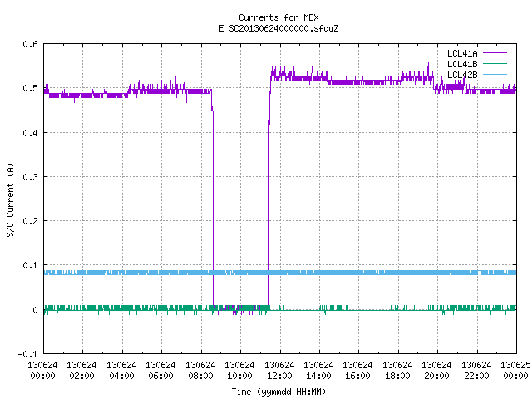Click the y-axis tick value -0.1

tap(27, 354)
